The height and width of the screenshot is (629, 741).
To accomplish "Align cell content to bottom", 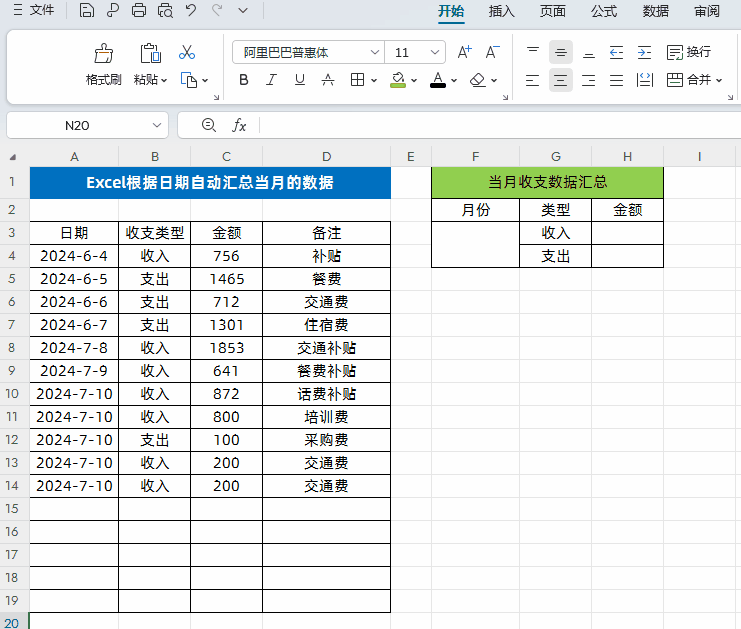I will coord(589,52).
